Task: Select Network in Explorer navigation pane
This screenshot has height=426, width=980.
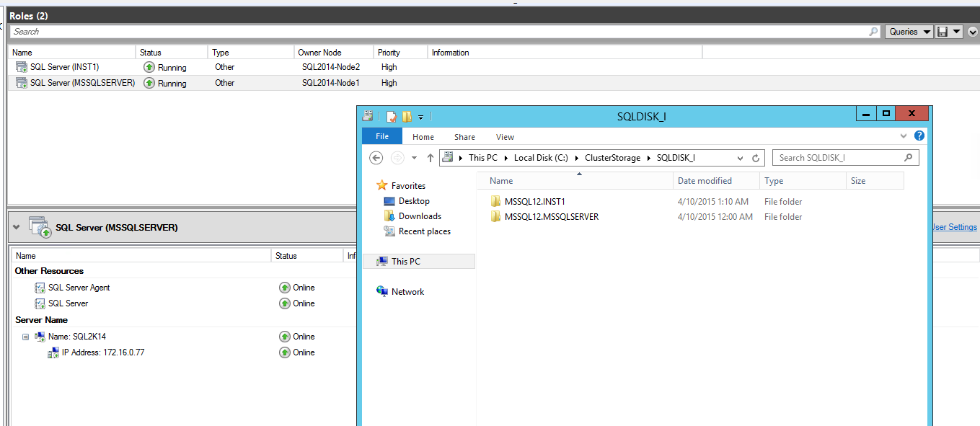Action: [x=407, y=292]
